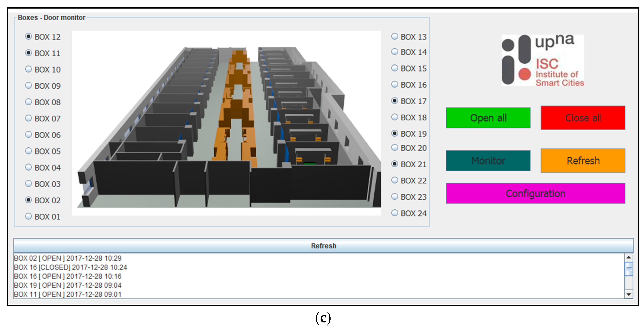The image size is (644, 331).
Task: Choose the BOX 24 radio button
Action: pyautogui.click(x=394, y=213)
